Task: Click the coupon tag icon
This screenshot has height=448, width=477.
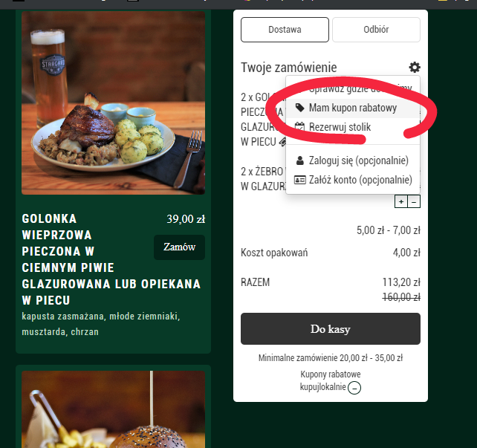Action: pos(300,108)
